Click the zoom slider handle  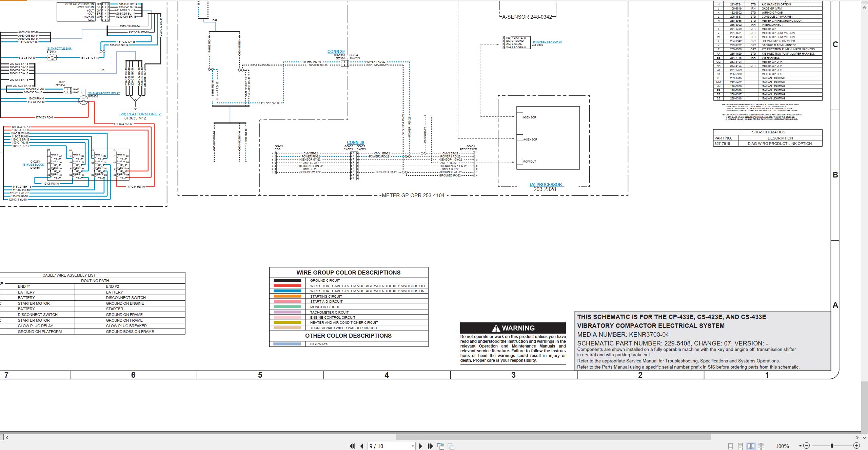tap(832, 446)
